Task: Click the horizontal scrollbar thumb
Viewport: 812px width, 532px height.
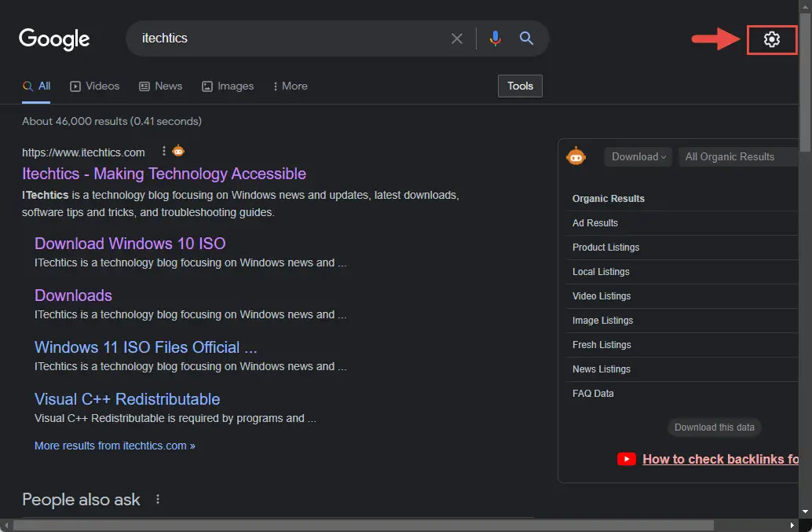Action: click(364, 525)
